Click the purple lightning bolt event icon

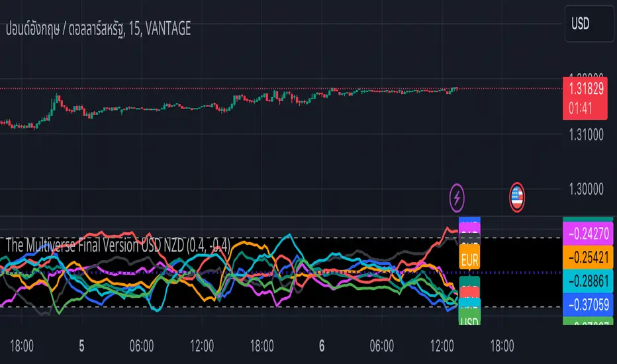coord(457,197)
